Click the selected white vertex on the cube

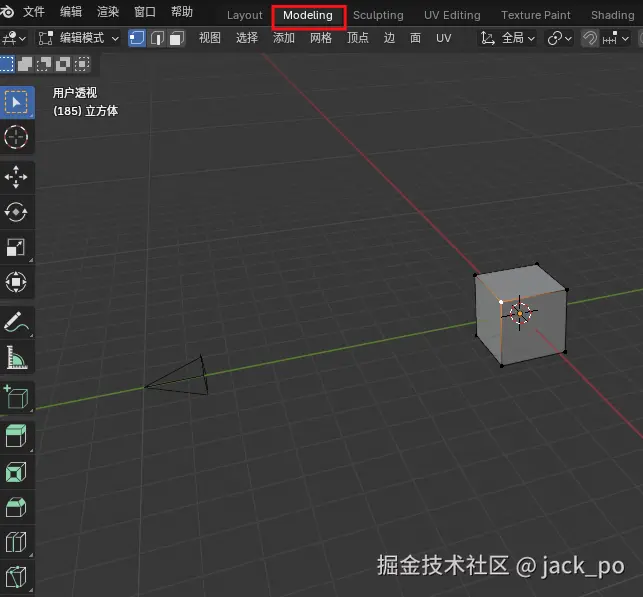501,302
